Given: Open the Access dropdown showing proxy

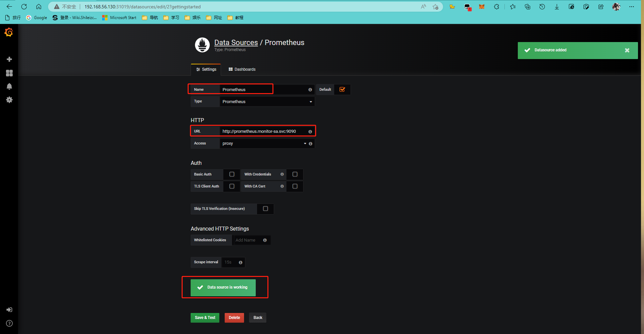Looking at the screenshot, I should (264, 143).
